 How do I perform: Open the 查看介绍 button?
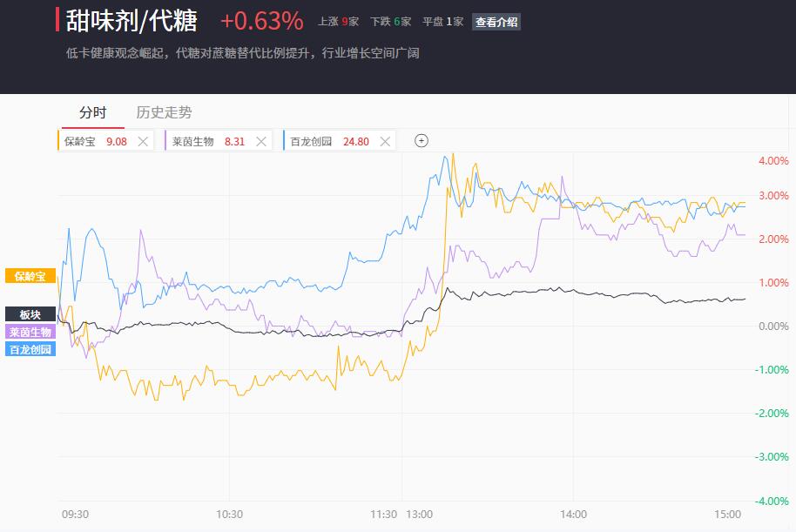point(496,22)
